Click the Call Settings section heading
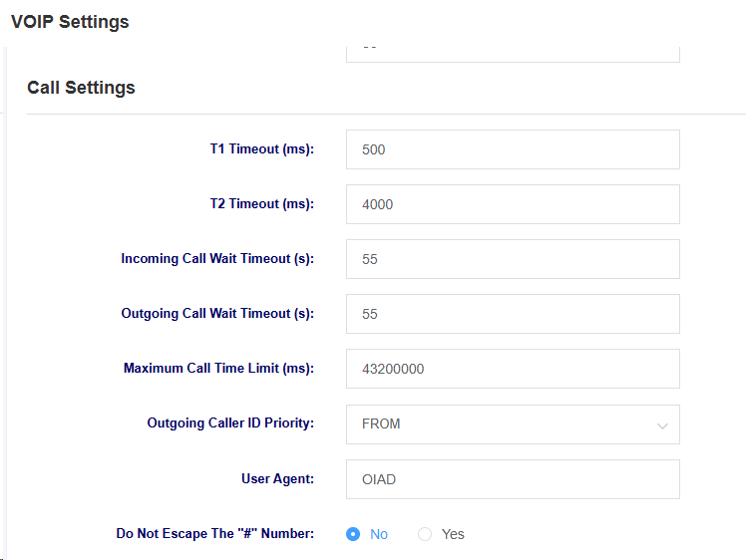746x560 pixels. (81, 88)
